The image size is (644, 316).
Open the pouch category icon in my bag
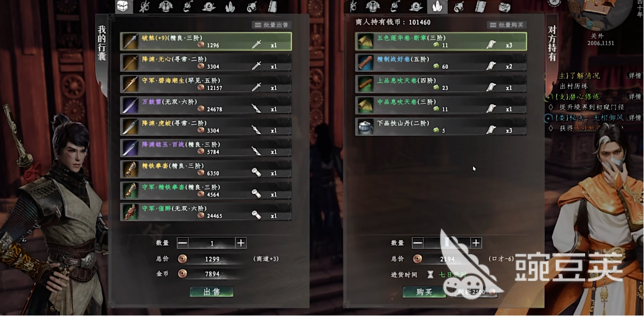click(252, 6)
